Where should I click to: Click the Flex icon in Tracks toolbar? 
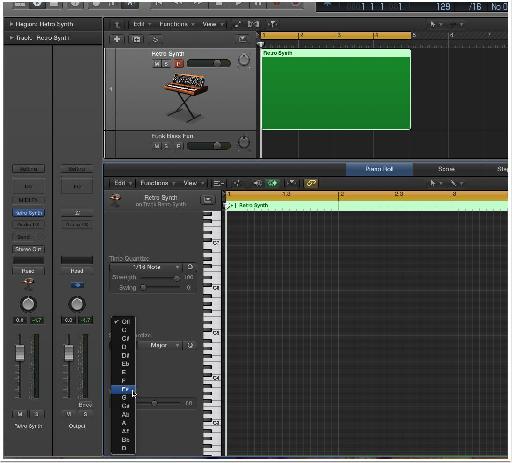click(x=253, y=24)
